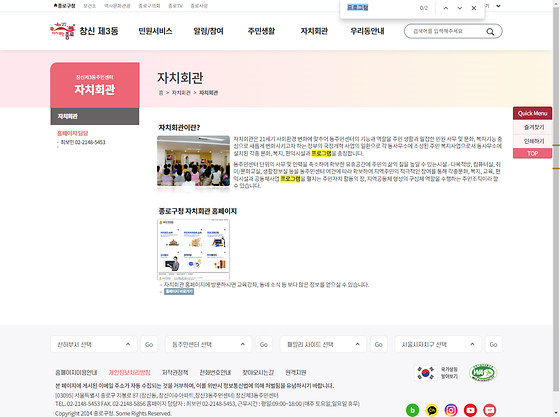560x417 pixels.
Task: Click the middle 자치회관 breadcrumb link
Action: click(x=181, y=92)
